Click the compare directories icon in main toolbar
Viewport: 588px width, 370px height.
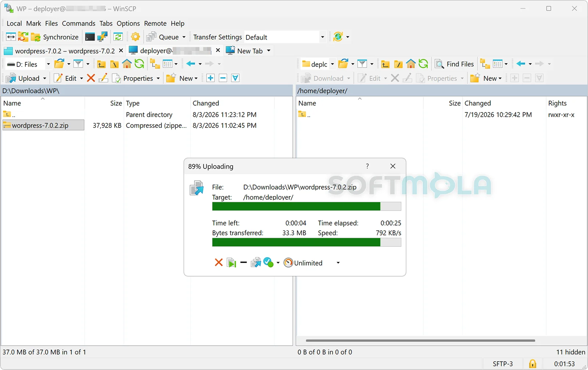[x=11, y=37]
